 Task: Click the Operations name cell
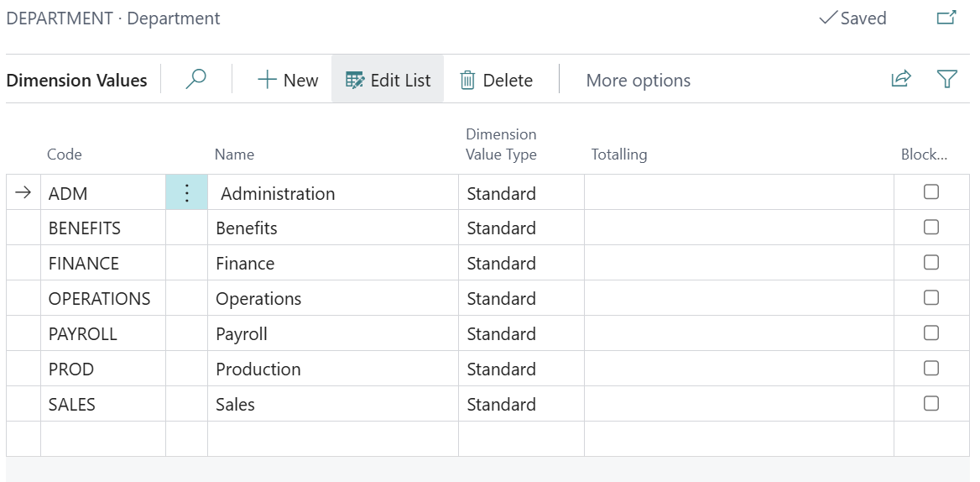tap(333, 298)
